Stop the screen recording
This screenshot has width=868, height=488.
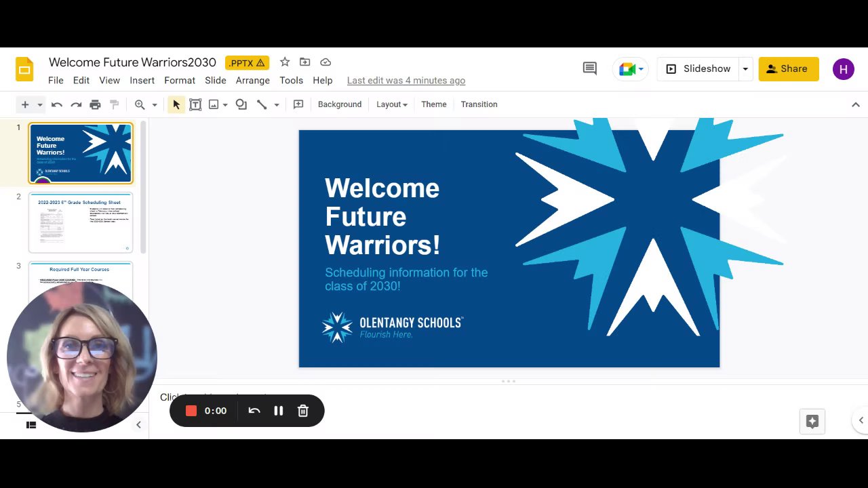pos(191,411)
